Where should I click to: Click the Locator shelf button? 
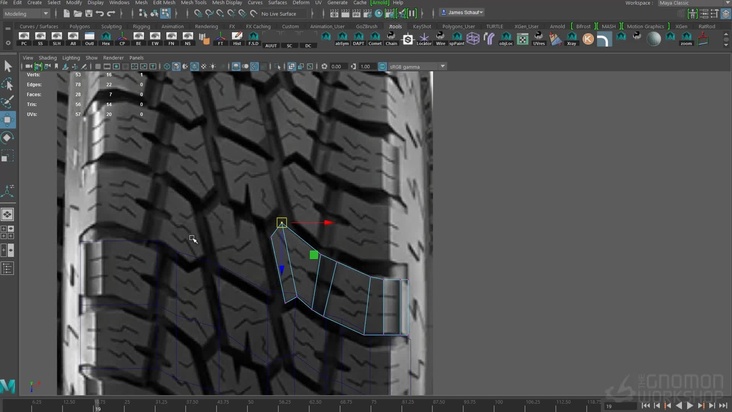click(424, 38)
